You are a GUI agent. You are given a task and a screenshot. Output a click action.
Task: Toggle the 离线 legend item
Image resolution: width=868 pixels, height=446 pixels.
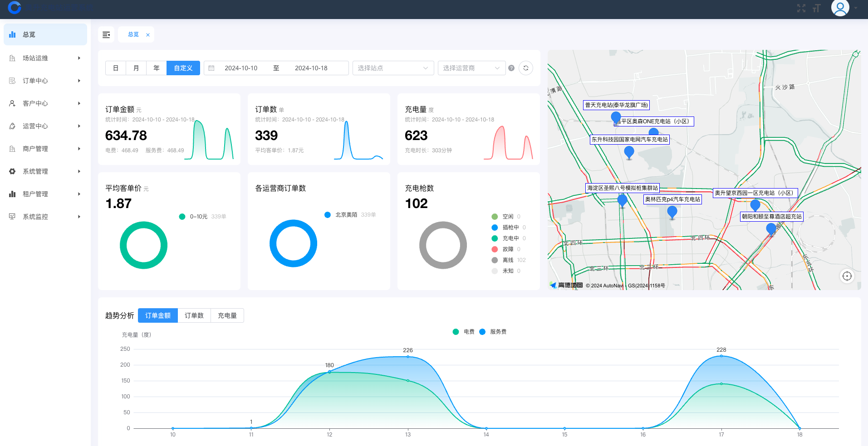click(508, 260)
